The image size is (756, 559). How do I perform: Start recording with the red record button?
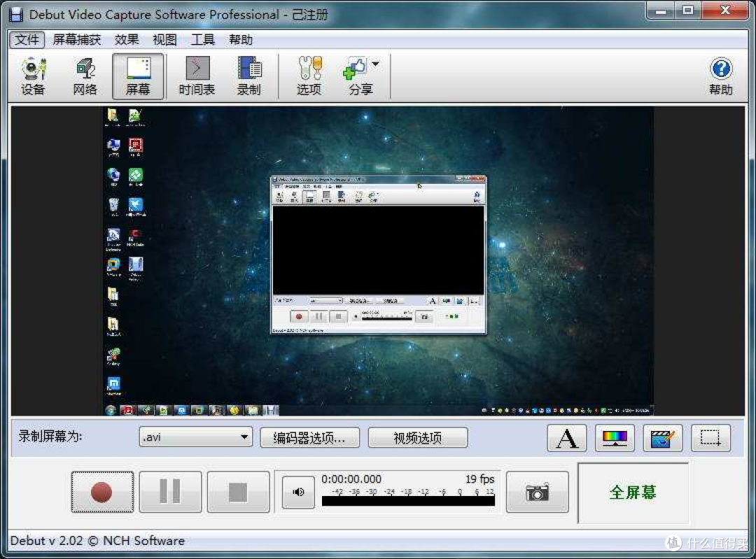[x=102, y=492]
